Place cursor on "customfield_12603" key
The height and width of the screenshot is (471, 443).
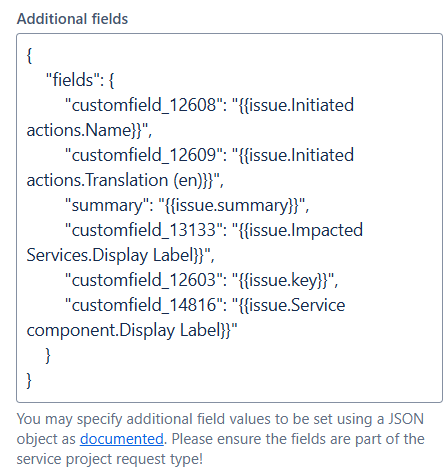(144, 280)
